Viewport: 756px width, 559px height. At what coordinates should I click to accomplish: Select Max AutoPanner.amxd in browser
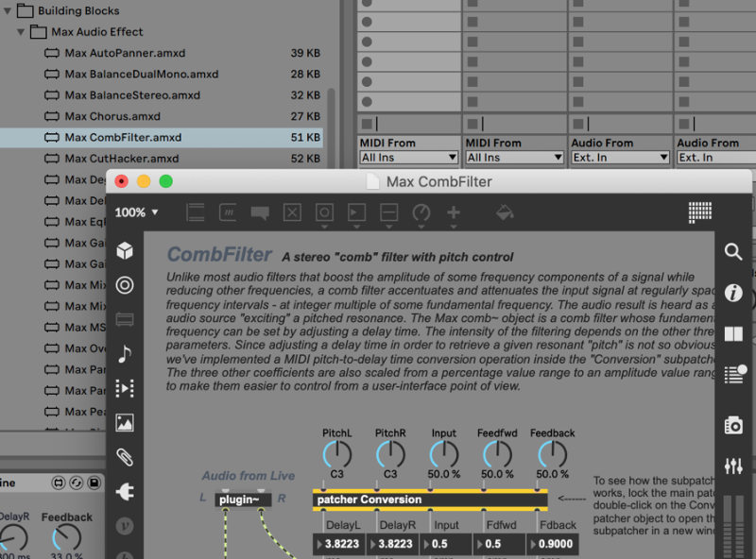click(162, 53)
